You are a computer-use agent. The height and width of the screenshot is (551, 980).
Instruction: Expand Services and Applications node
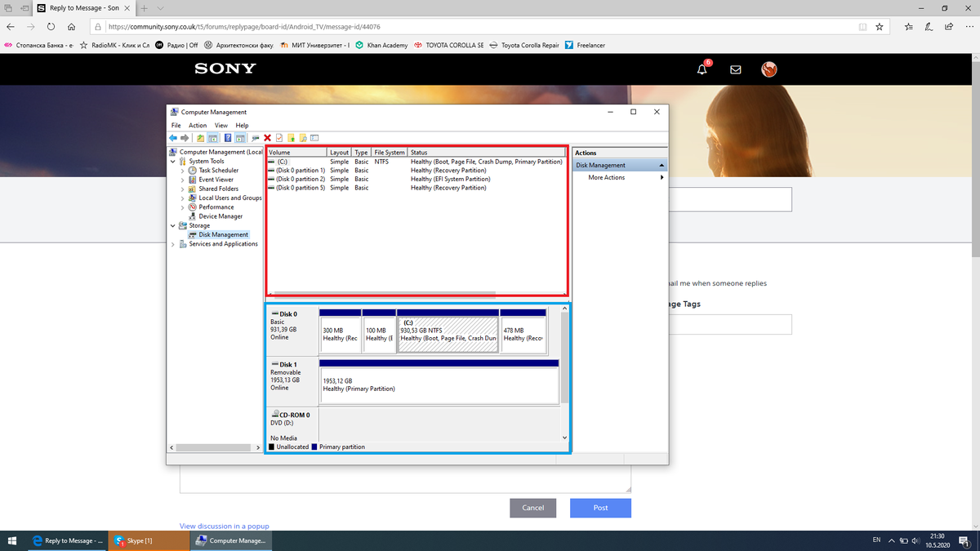point(173,244)
